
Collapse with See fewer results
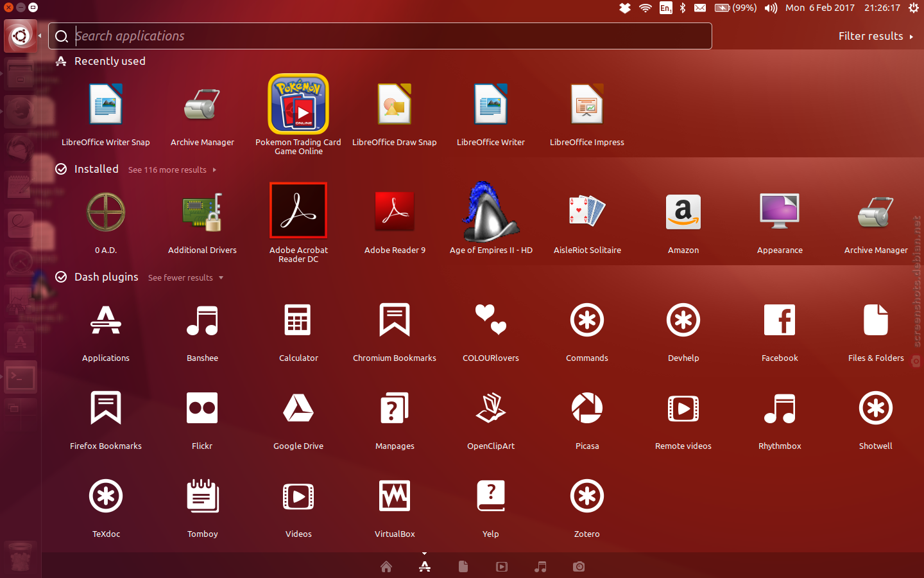[185, 277]
